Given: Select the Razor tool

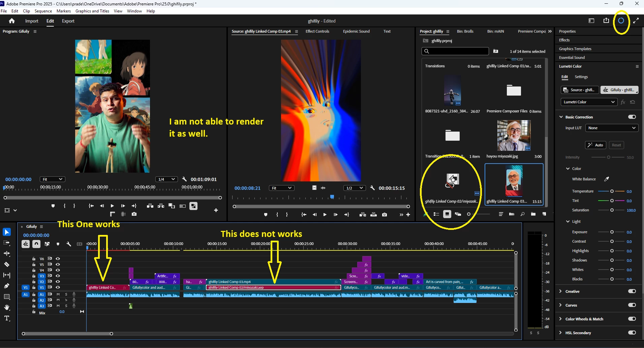Looking at the screenshot, I should tap(7, 264).
